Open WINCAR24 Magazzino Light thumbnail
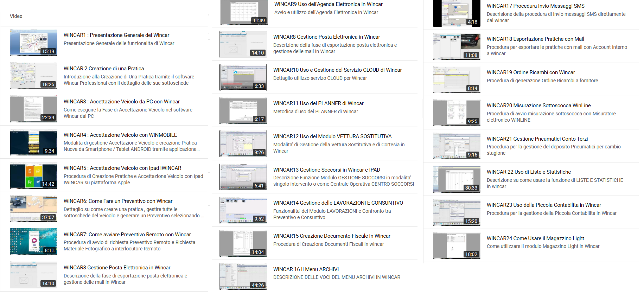644x294 pixels. [x=457, y=246]
